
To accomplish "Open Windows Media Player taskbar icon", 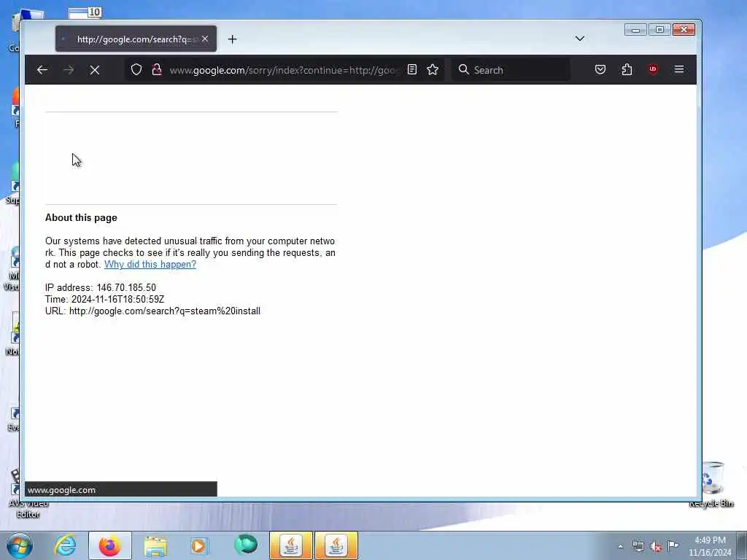I will [x=199, y=545].
